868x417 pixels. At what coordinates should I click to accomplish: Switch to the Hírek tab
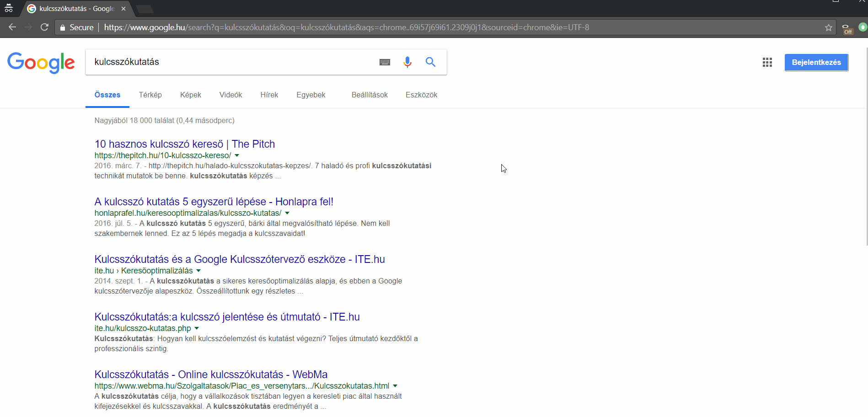tap(269, 95)
